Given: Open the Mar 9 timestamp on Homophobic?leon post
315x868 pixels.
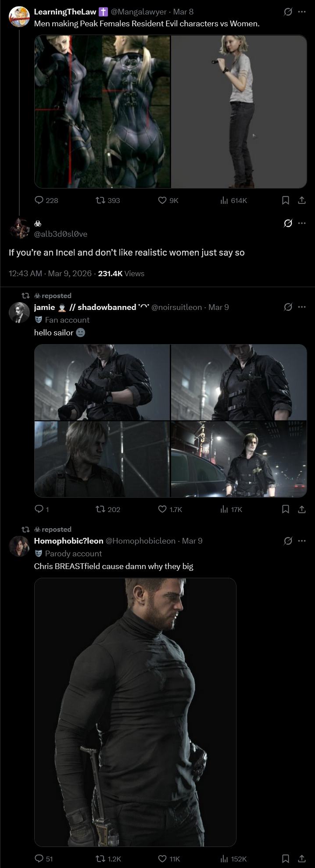Looking at the screenshot, I should (192, 541).
